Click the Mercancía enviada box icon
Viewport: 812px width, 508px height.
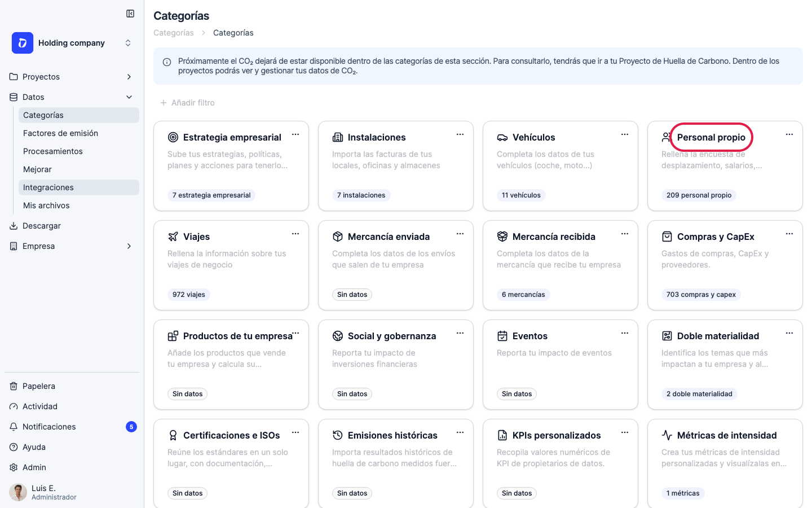[x=338, y=237]
